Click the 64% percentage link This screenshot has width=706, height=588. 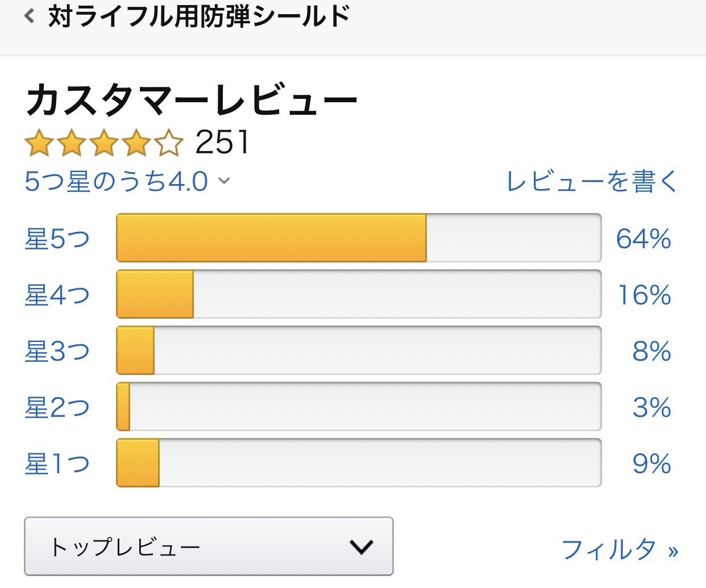click(x=644, y=239)
